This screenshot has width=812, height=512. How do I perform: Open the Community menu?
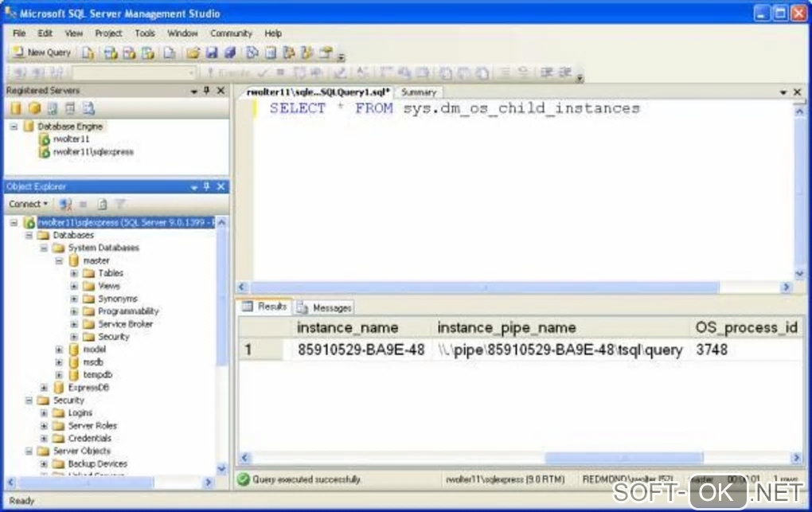[x=231, y=33]
